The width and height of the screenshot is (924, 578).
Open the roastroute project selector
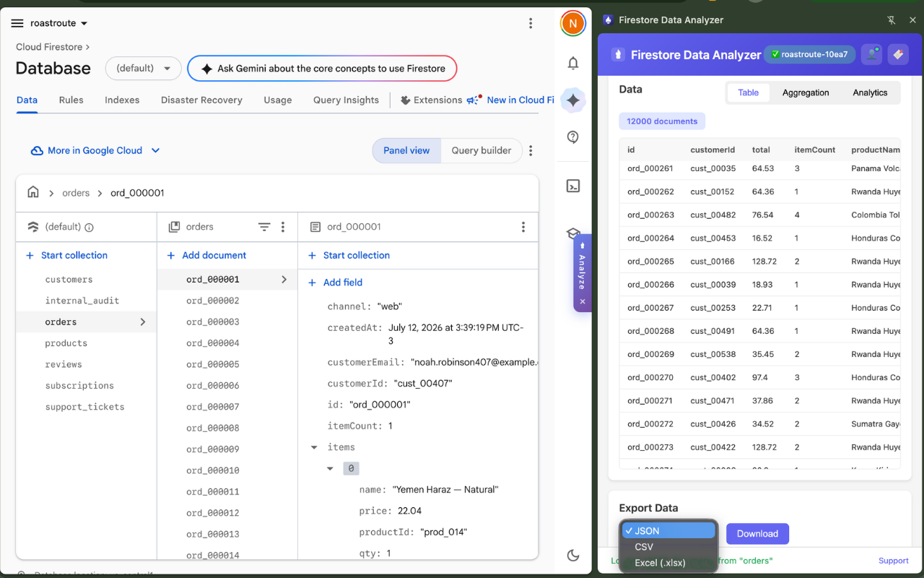click(58, 23)
